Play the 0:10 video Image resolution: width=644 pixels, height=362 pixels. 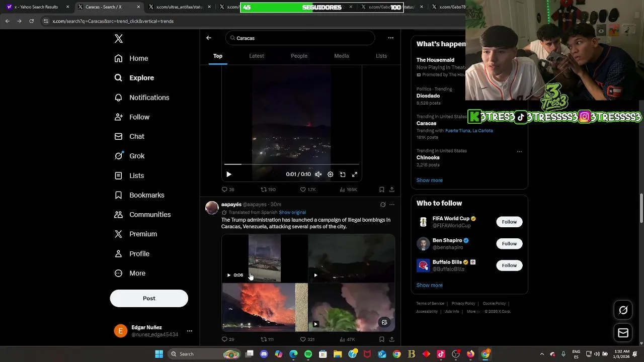[229, 174]
